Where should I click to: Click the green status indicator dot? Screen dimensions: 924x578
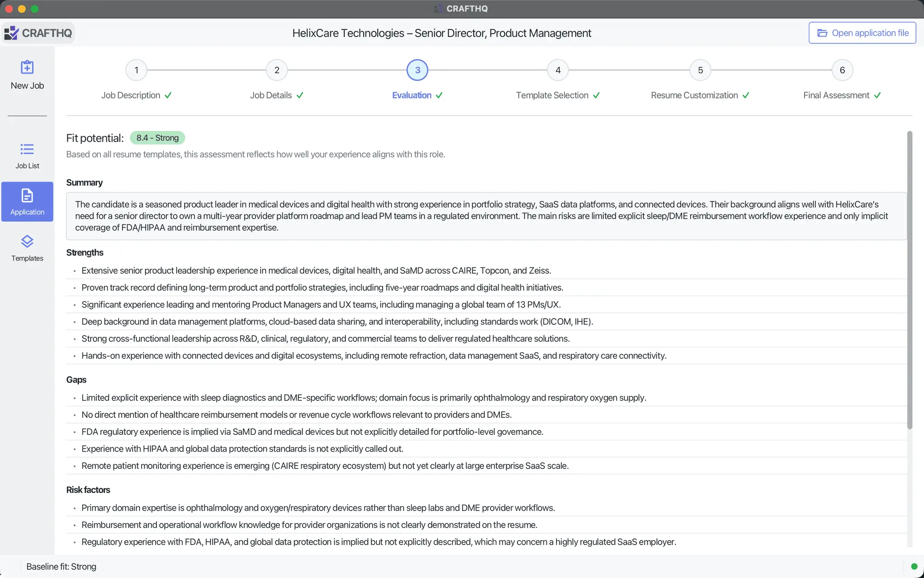tap(914, 566)
